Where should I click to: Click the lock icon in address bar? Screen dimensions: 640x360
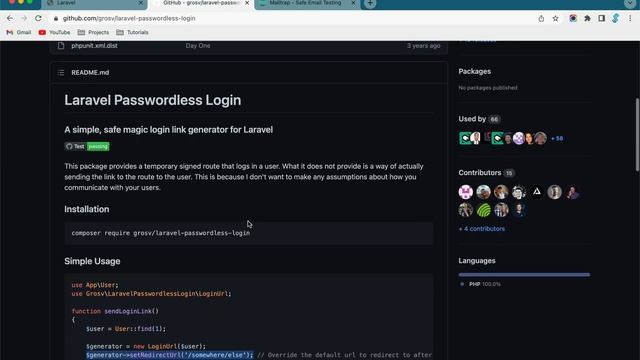[56, 18]
